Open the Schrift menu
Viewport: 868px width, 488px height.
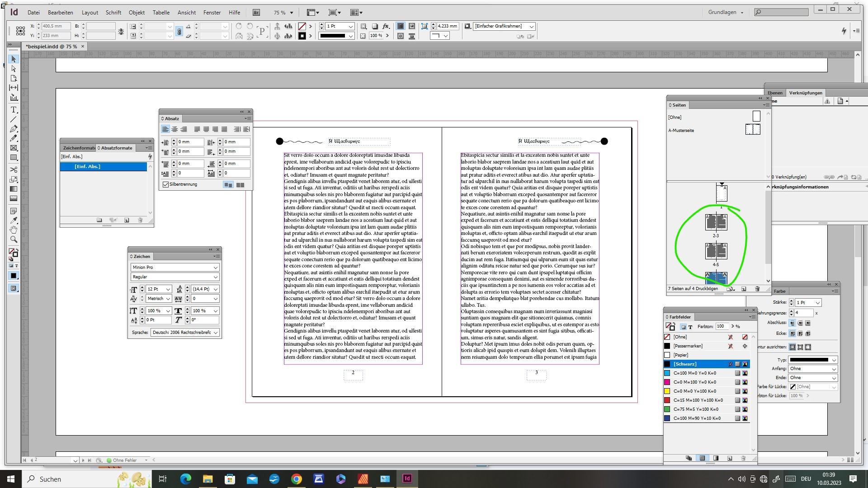113,12
